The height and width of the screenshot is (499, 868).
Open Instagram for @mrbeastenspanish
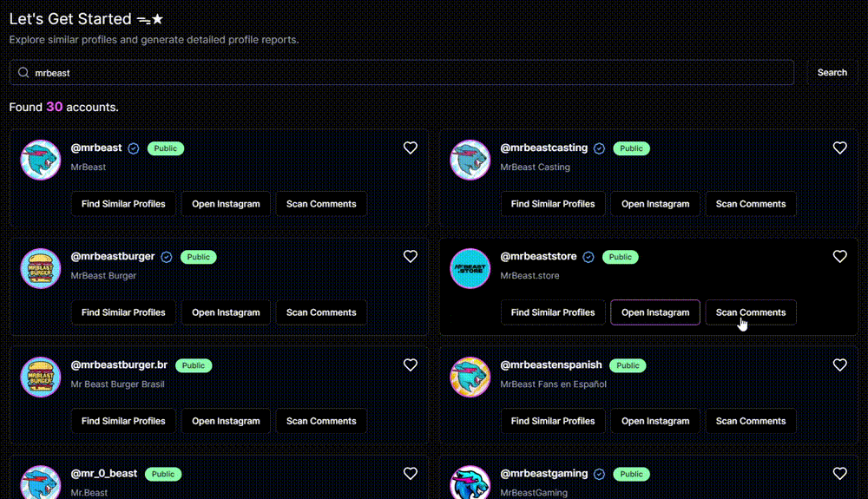pos(655,420)
